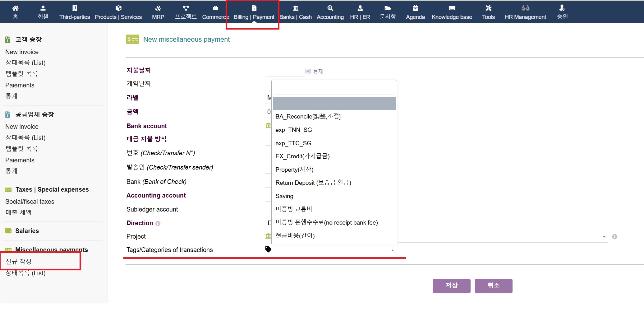Click the 저장 save button
The width and height of the screenshot is (644, 326).
coord(451,286)
